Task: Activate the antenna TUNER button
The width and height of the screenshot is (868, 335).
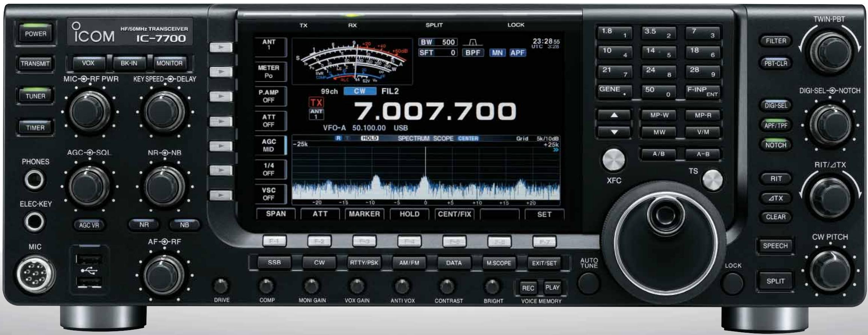Action: pyautogui.click(x=35, y=95)
